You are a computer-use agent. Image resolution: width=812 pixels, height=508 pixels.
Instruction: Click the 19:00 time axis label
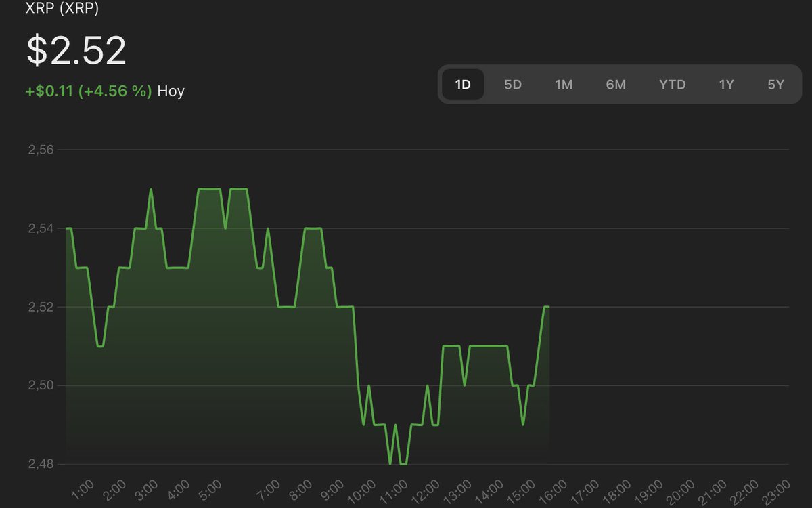coord(650,491)
